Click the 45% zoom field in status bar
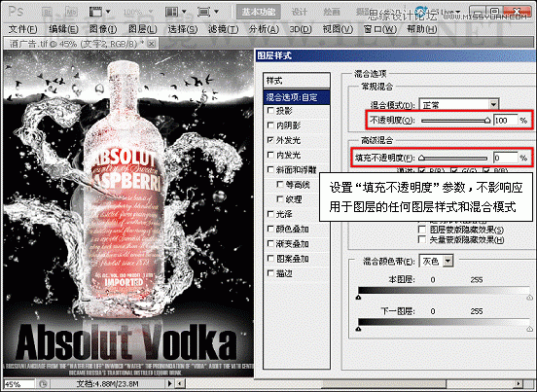 pos(18,384)
